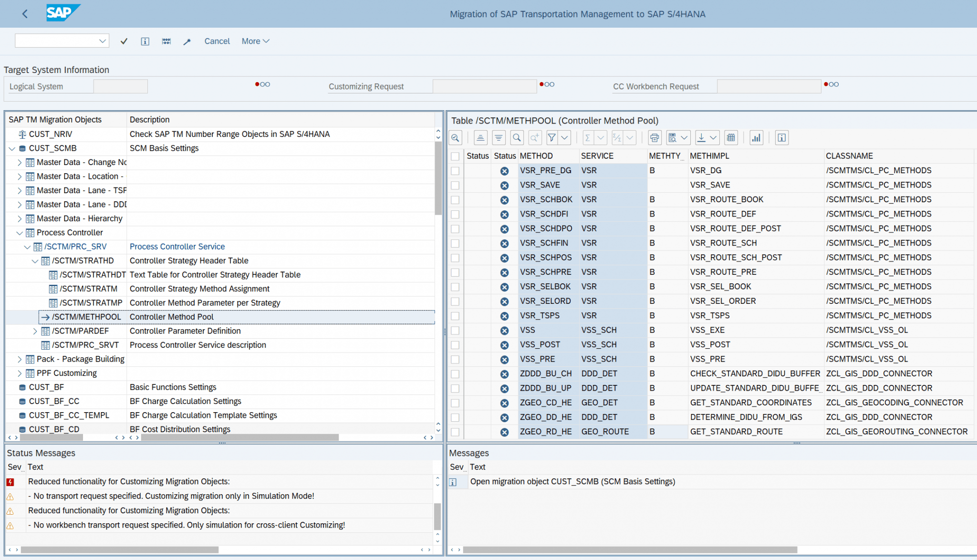Viewport: 977px width, 560px height.
Task: Print the METHPOOL table
Action: click(655, 138)
